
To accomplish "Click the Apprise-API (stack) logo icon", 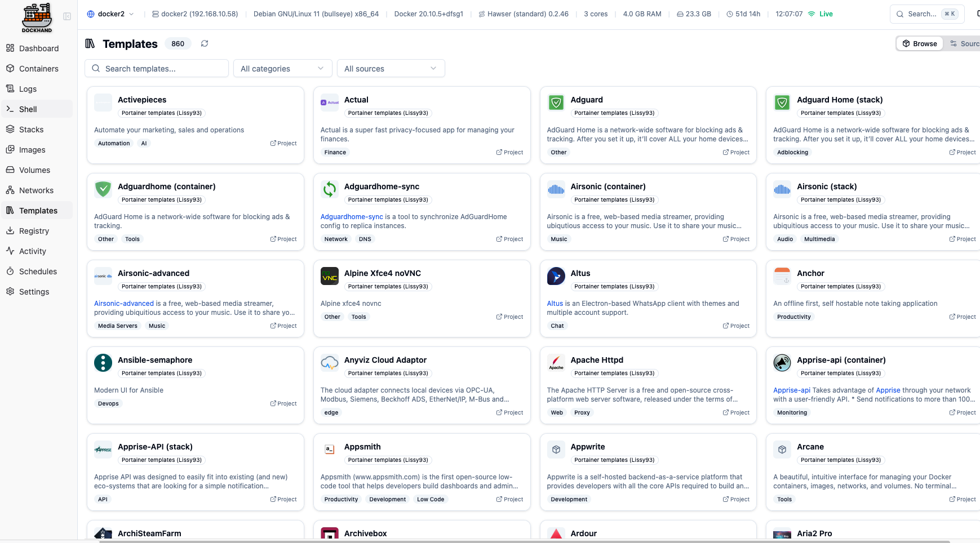I will click(x=103, y=449).
